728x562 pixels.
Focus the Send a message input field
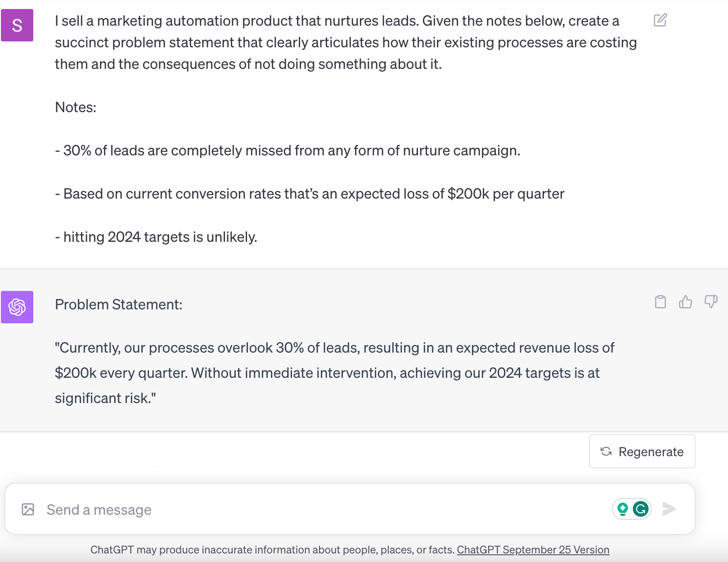(315, 509)
